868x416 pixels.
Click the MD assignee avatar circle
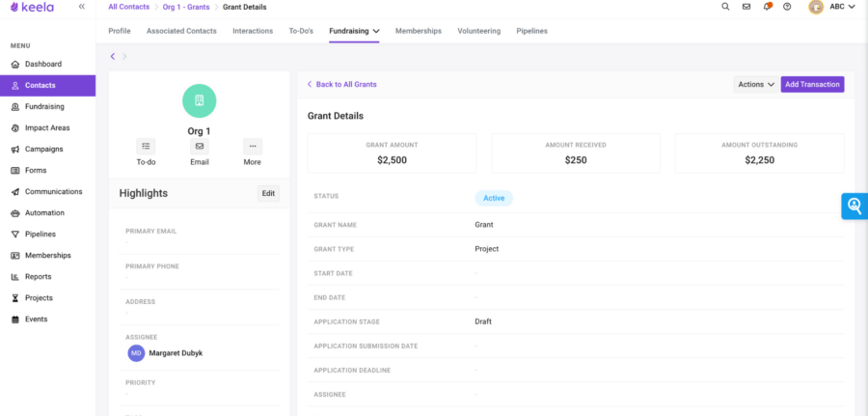[x=136, y=353]
